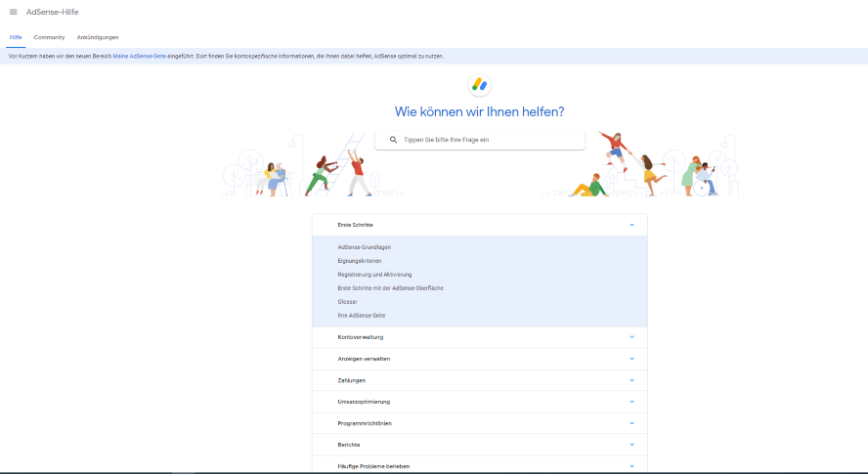Expand the Umsatzoptimierung chevron
Image resolution: width=868 pixels, height=474 pixels.
[631, 402]
